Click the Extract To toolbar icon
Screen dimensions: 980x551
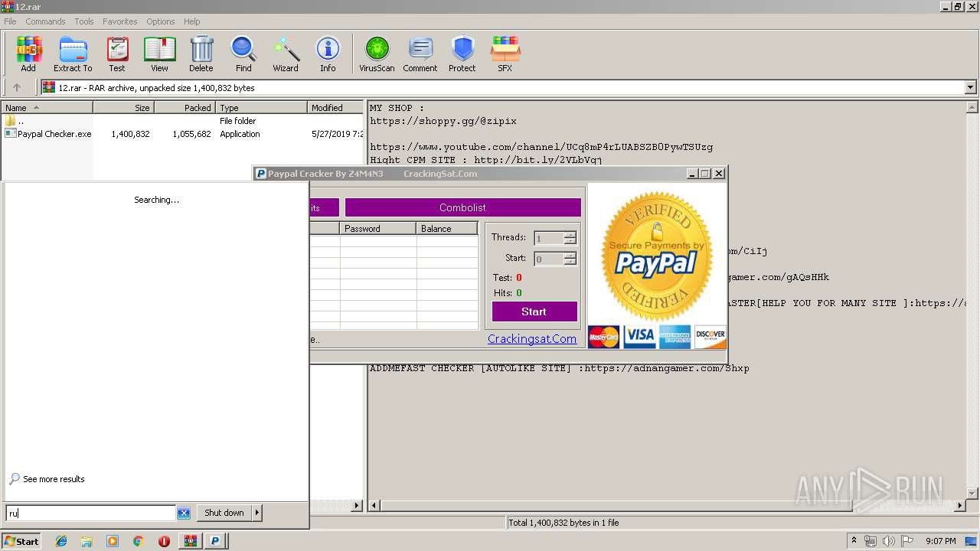(x=73, y=54)
